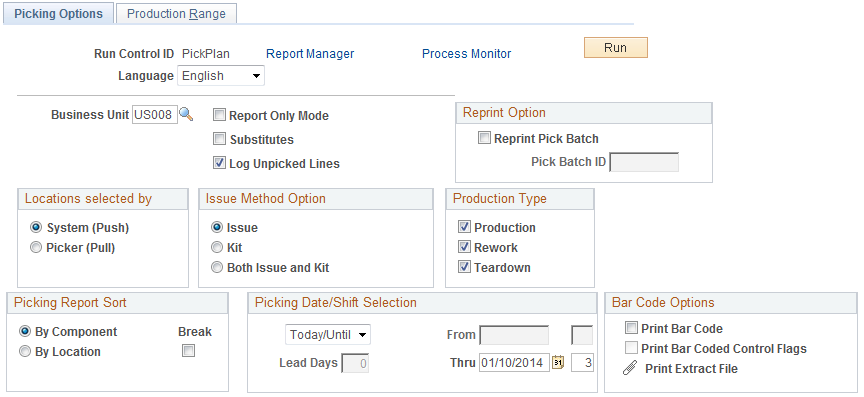Select Picker (Pull) radio button
Viewport: 864px width, 397px height.
click(36, 248)
